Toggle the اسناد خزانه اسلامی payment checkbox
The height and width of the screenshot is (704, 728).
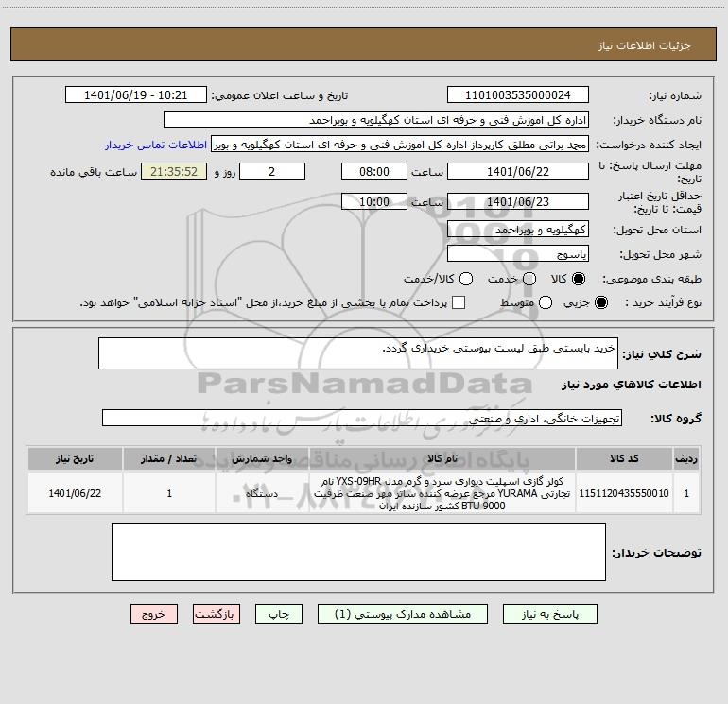[459, 302]
